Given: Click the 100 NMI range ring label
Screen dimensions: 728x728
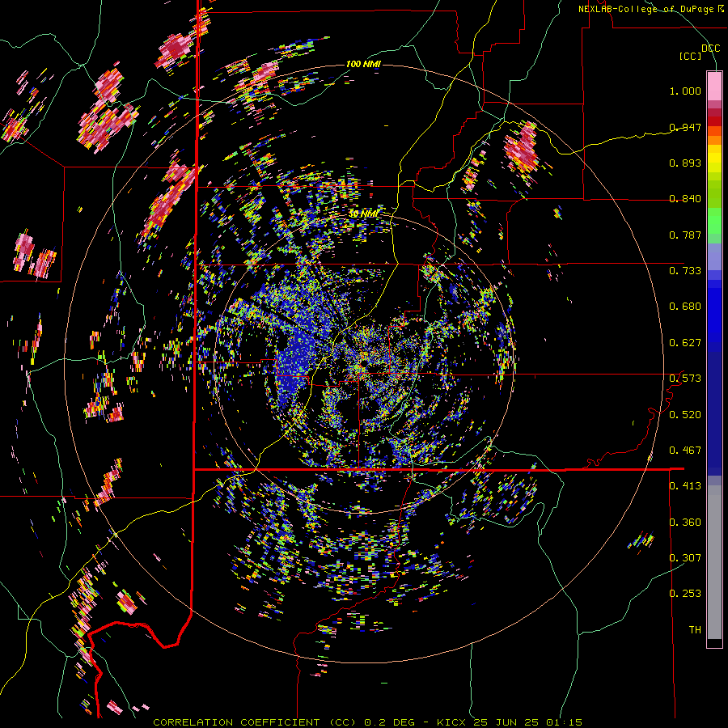Looking at the screenshot, I should (x=363, y=64).
